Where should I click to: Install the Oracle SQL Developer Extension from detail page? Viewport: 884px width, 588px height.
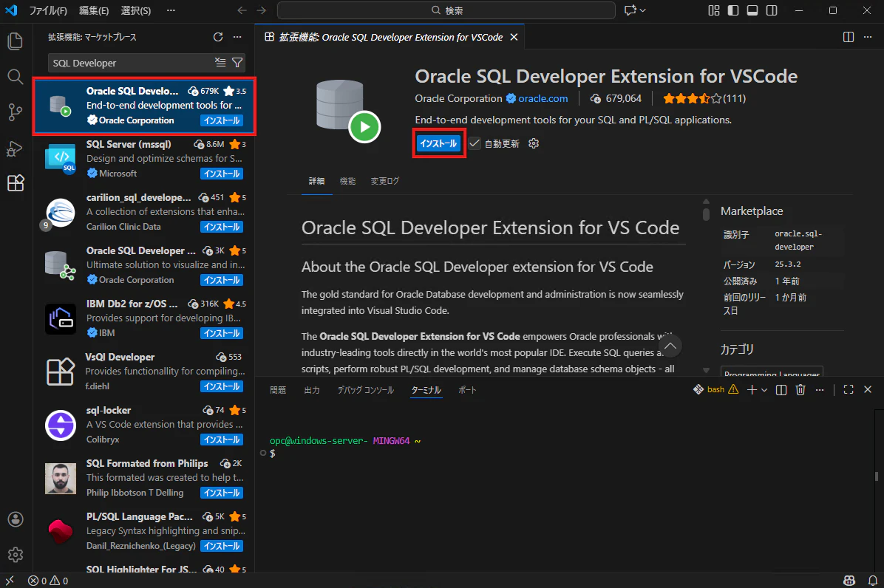point(438,143)
